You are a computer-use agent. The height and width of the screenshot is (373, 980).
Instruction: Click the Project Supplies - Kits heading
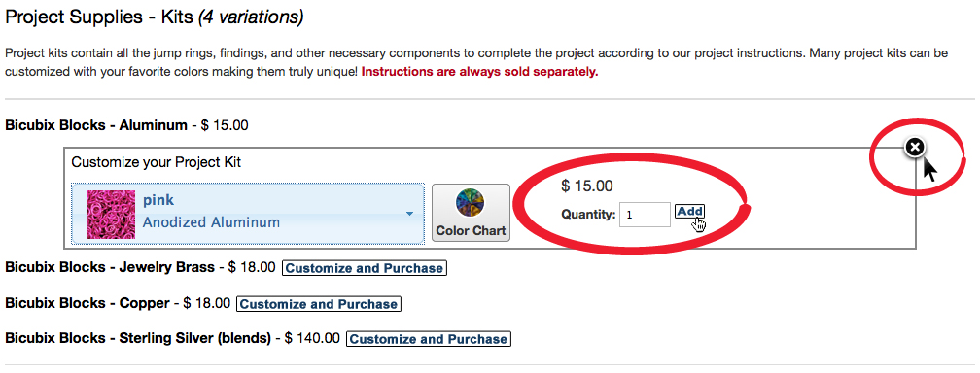tap(155, 17)
